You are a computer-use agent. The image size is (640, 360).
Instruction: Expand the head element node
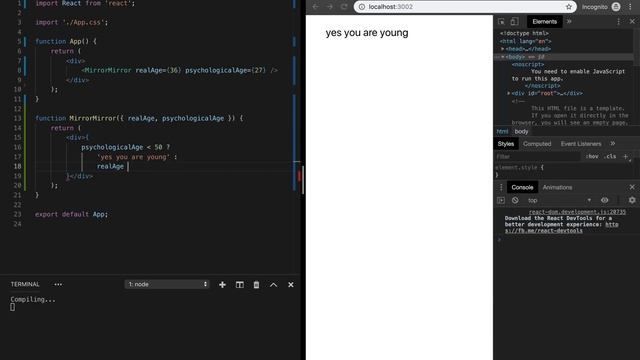[x=503, y=49]
